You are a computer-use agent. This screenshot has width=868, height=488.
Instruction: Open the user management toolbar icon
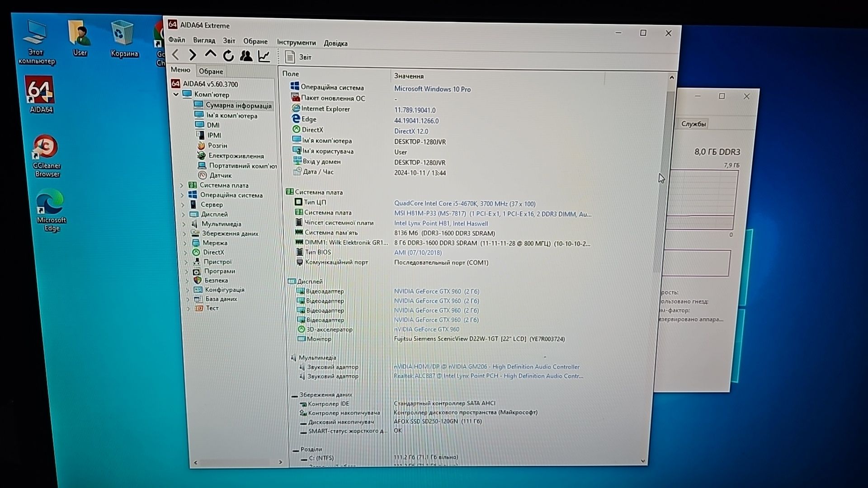246,56
